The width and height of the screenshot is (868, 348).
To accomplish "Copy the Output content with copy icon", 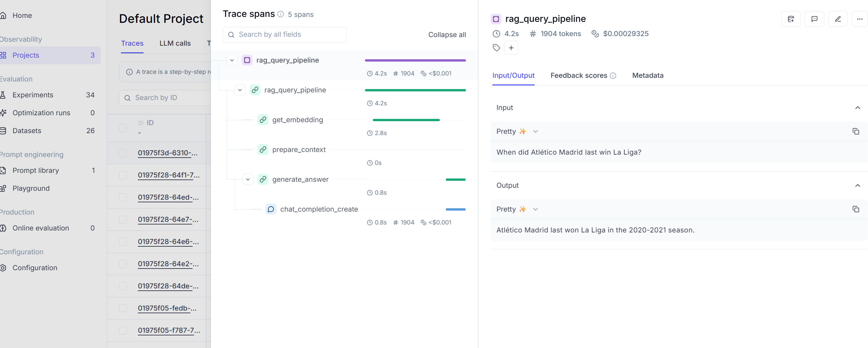I will pos(855,209).
